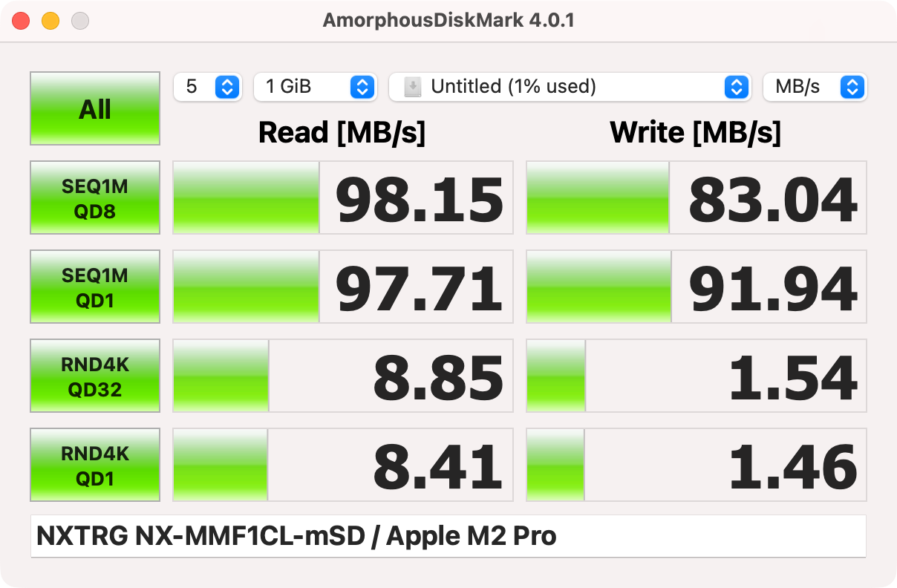Click the SEQ1M QD1 read result 97.71
This screenshot has width=897, height=588.
(x=420, y=288)
